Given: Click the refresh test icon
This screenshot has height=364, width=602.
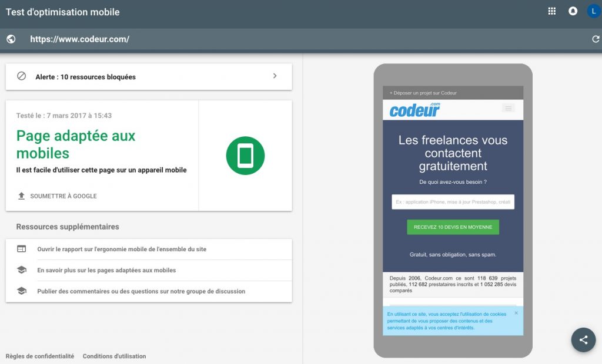Looking at the screenshot, I should point(595,39).
